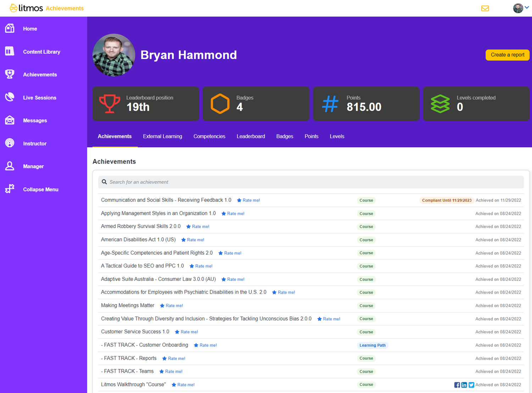Click the Home sidebar icon
The width and height of the screenshot is (532, 393).
[10, 28]
